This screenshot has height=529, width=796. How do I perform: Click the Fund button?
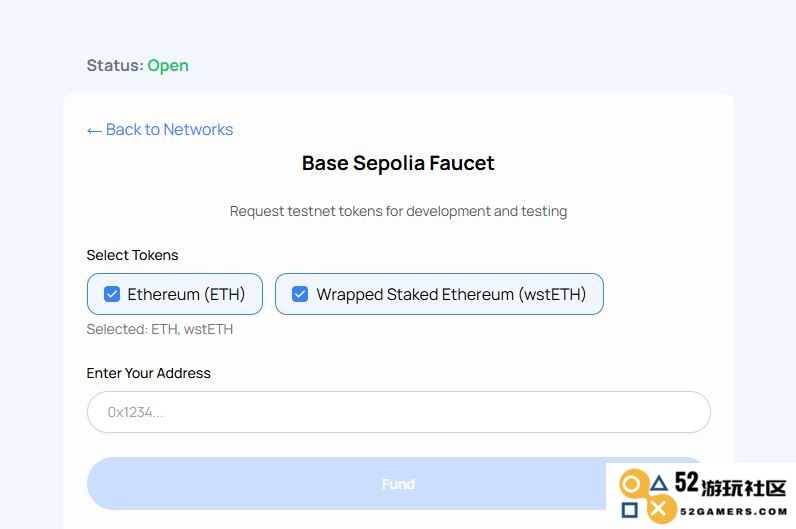(398, 483)
